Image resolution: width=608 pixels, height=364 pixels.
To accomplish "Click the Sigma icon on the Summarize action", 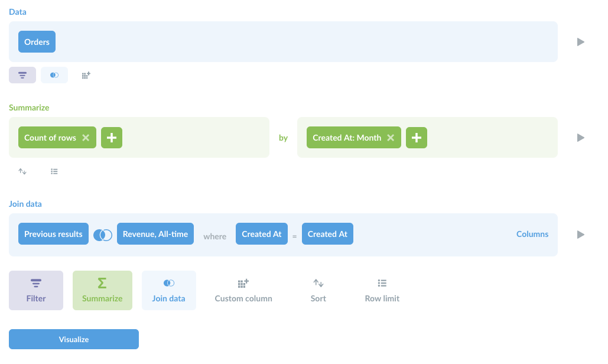I will click(x=102, y=282).
